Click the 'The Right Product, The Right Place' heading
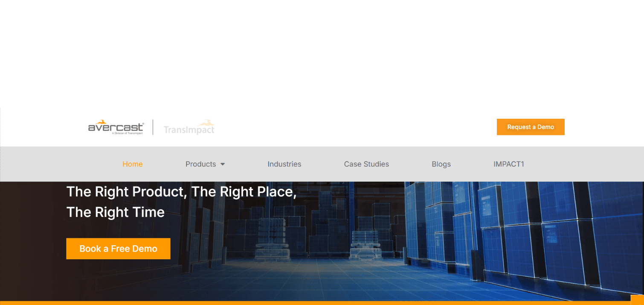The height and width of the screenshot is (305, 644). point(181,192)
